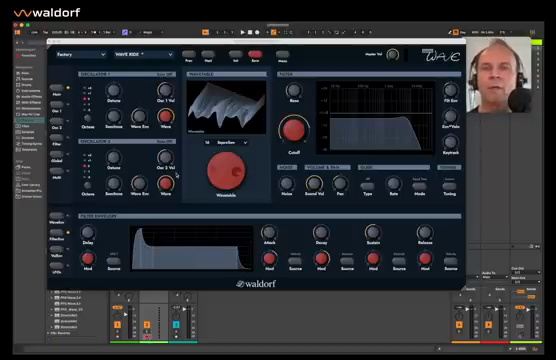The image size is (556, 360).
Task: Select +2 octave for Oscillator 1
Action: 87,88
